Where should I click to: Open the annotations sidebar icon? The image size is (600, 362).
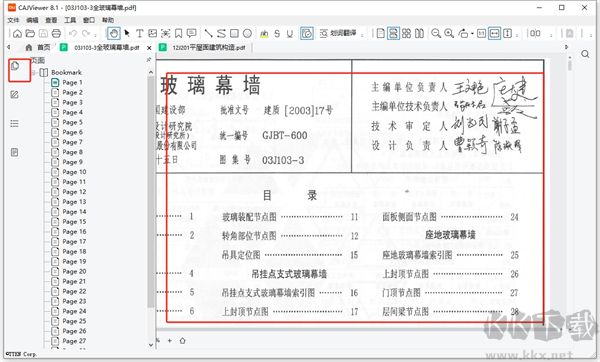point(15,95)
